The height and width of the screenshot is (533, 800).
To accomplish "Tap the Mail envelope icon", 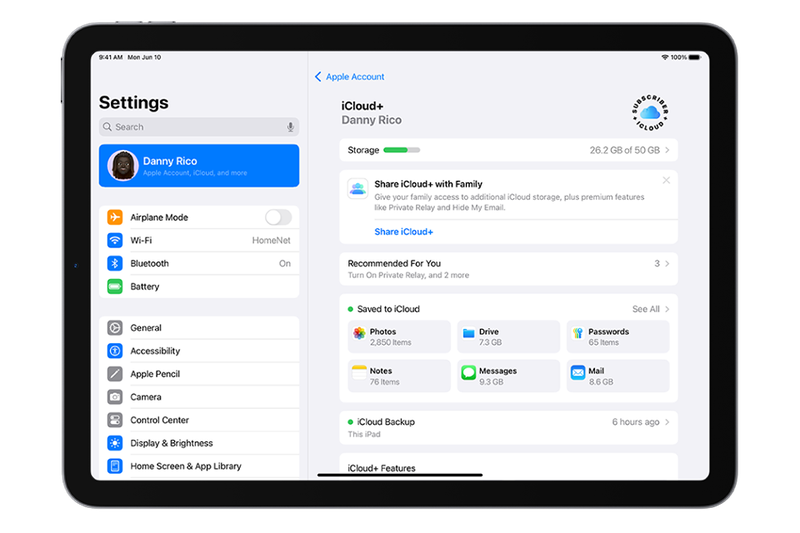I will (578, 372).
